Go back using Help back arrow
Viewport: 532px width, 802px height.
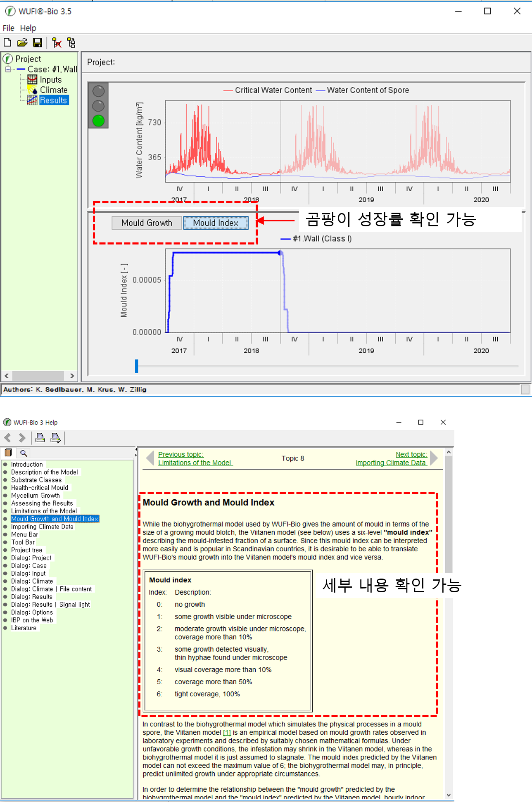pyautogui.click(x=8, y=438)
